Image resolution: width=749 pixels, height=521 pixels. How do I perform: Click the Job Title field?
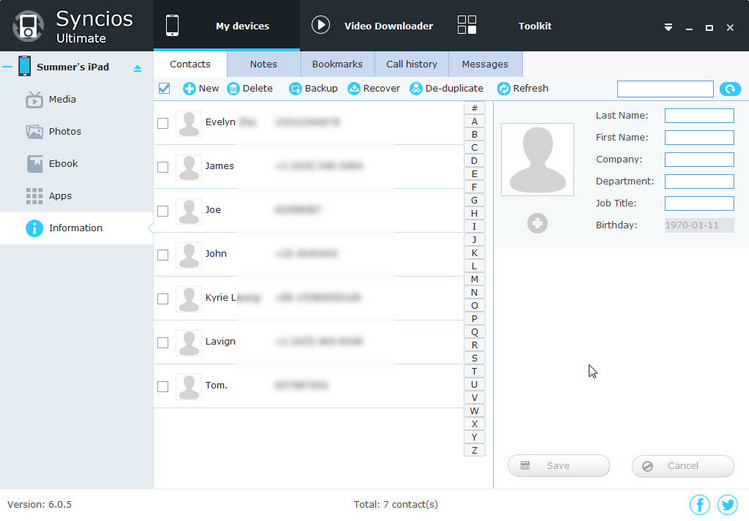[x=699, y=203]
